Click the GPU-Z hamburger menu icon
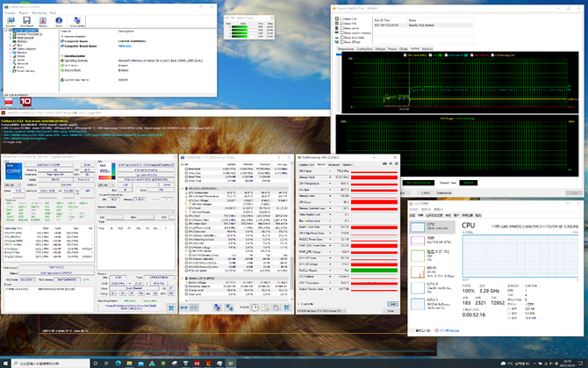Screen dimensions: 588x368 coord(397,164)
